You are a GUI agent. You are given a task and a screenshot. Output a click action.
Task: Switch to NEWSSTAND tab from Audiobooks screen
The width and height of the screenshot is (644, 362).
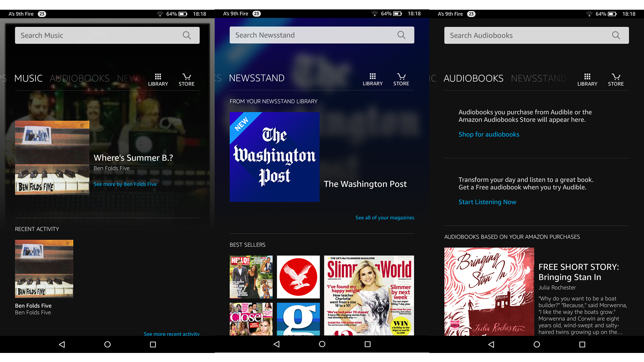click(x=538, y=78)
